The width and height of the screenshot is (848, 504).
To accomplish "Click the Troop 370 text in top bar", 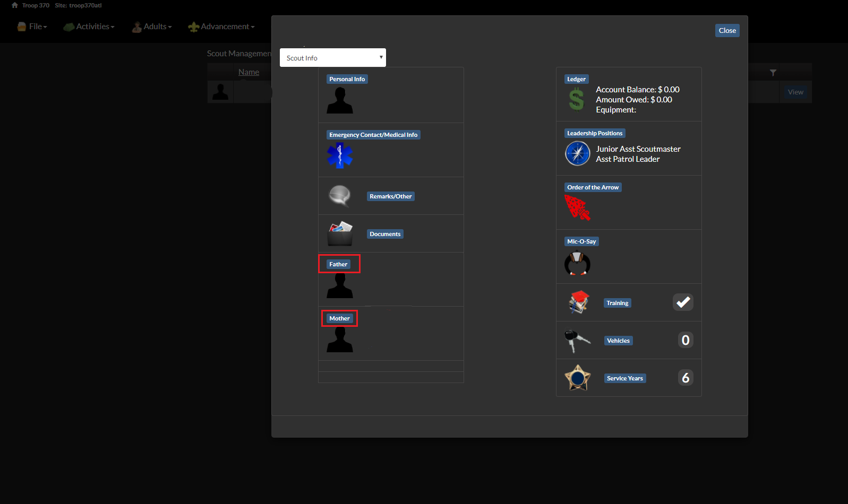I will (36, 5).
